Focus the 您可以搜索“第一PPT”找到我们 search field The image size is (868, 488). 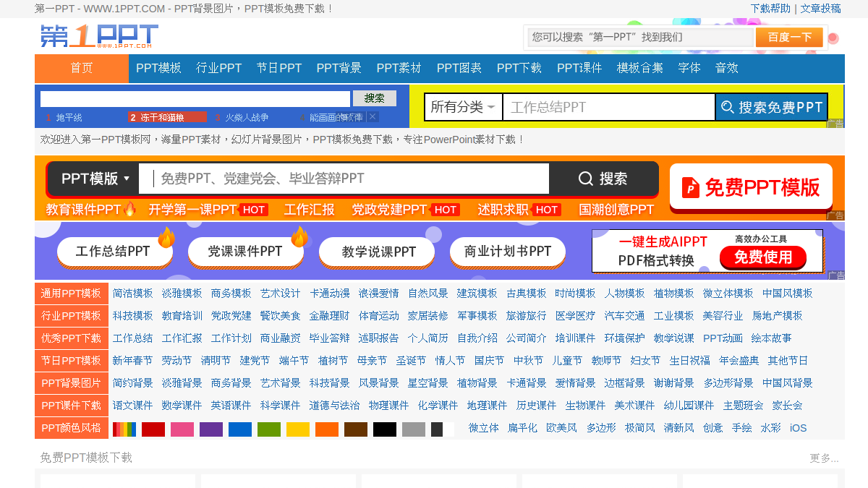(x=640, y=38)
